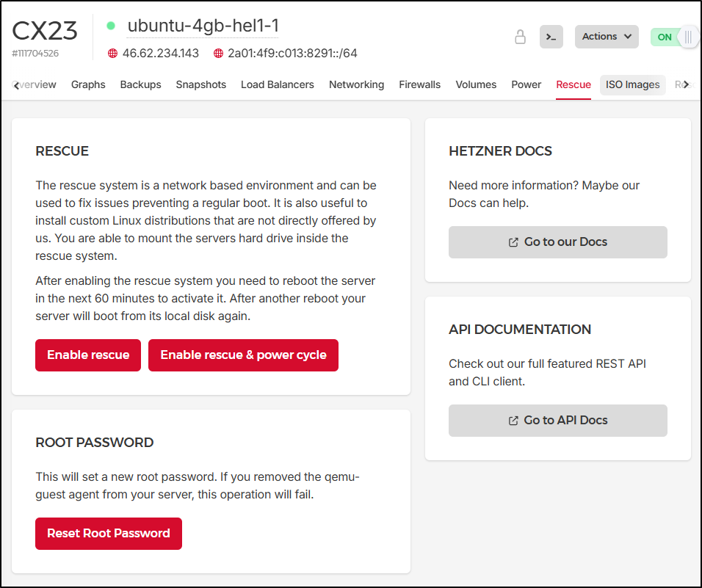The image size is (702, 588).
Task: Switch to the Firewalls tab
Action: (x=419, y=84)
